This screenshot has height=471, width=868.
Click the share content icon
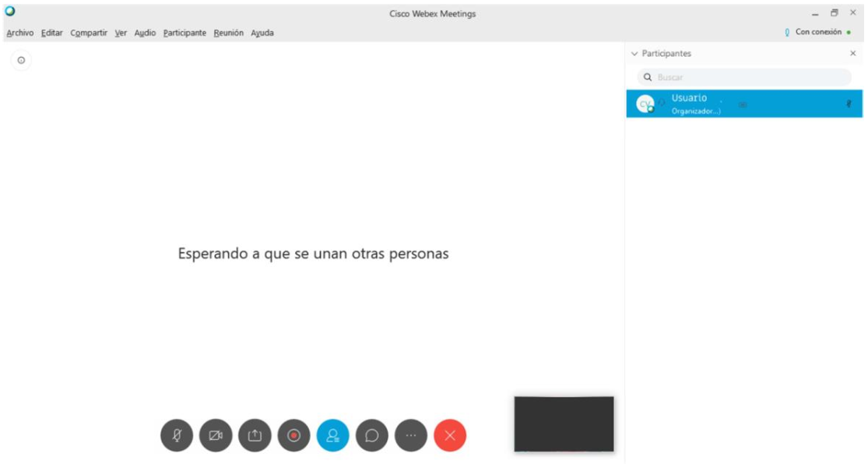pyautogui.click(x=255, y=435)
